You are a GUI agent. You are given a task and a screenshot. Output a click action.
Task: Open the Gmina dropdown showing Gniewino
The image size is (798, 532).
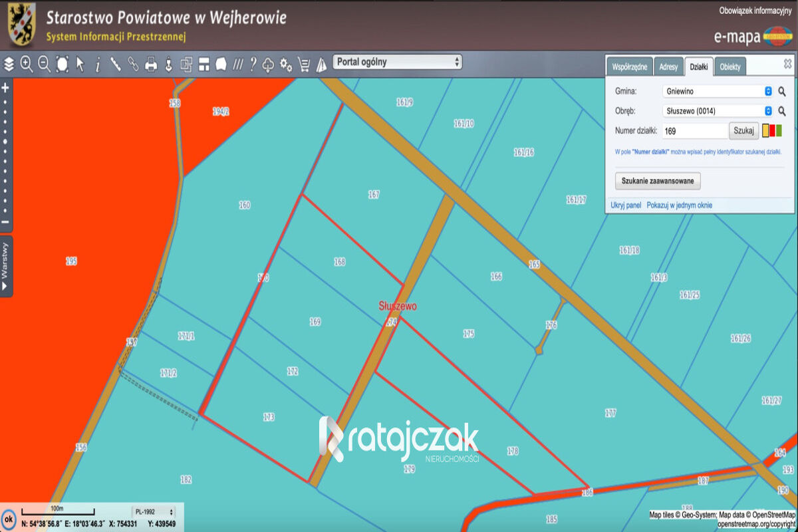tap(718, 91)
